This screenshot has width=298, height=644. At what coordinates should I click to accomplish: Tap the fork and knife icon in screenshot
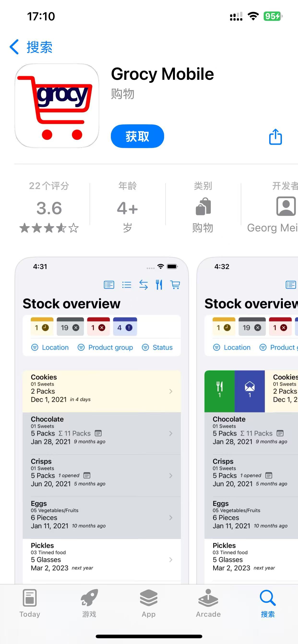[159, 285]
